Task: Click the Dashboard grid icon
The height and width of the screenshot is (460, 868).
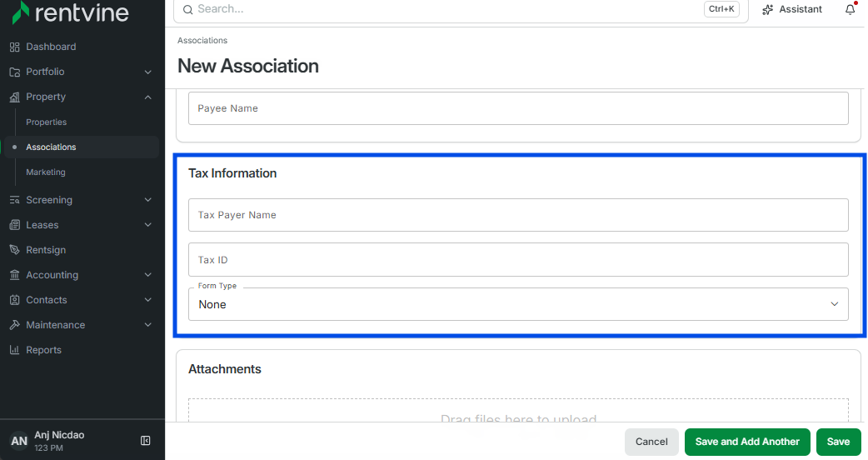Action: click(x=15, y=47)
